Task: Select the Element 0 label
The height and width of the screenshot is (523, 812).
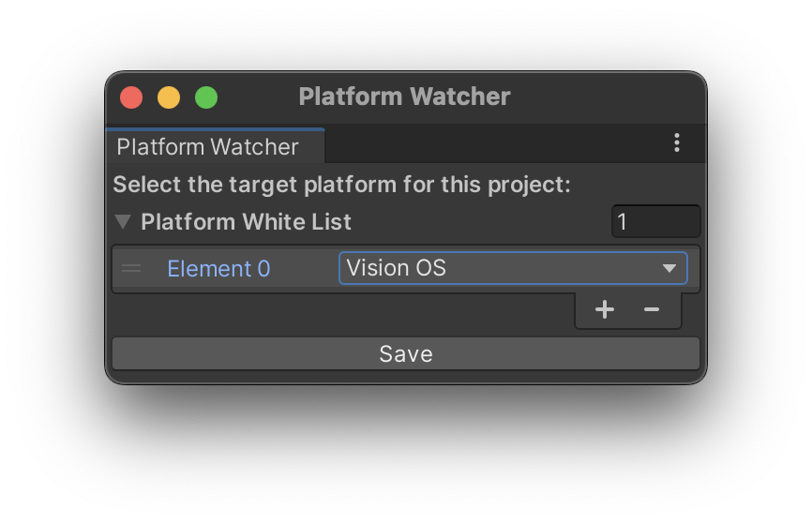Action: coord(218,269)
